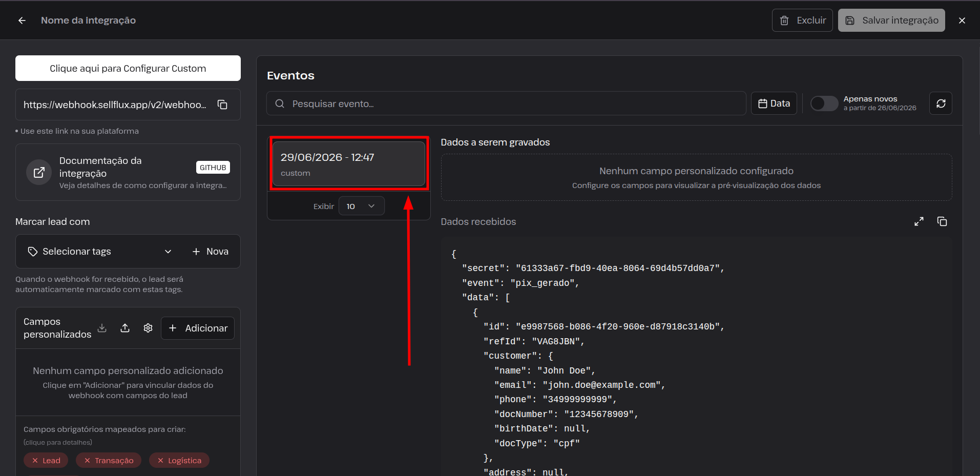Click the Nome da Integração title

[88, 20]
